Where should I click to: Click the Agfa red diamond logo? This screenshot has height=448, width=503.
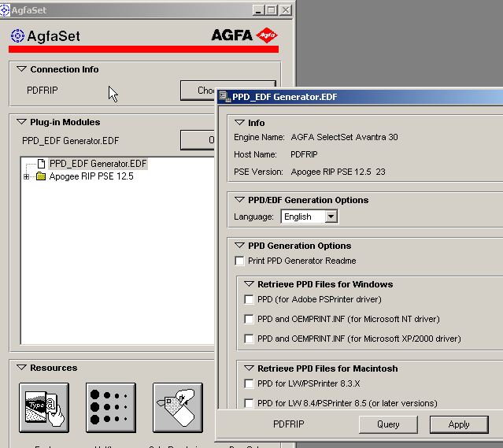pyautogui.click(x=267, y=35)
